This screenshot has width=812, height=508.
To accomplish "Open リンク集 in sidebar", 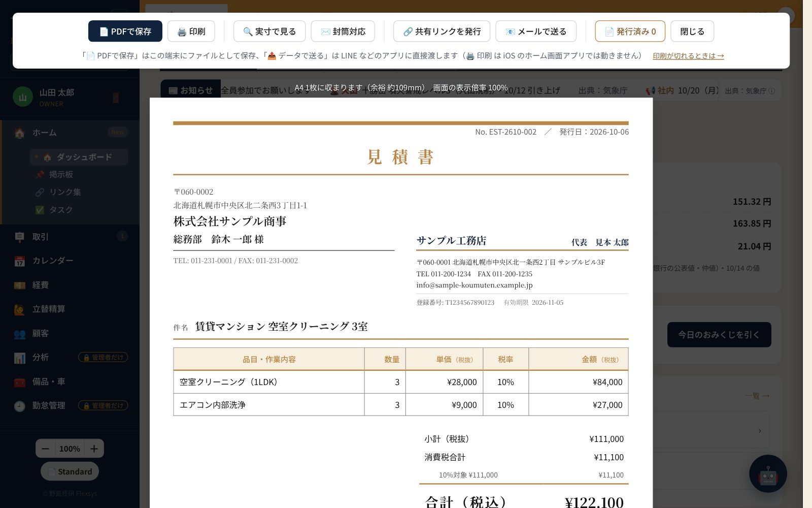I will [x=65, y=192].
